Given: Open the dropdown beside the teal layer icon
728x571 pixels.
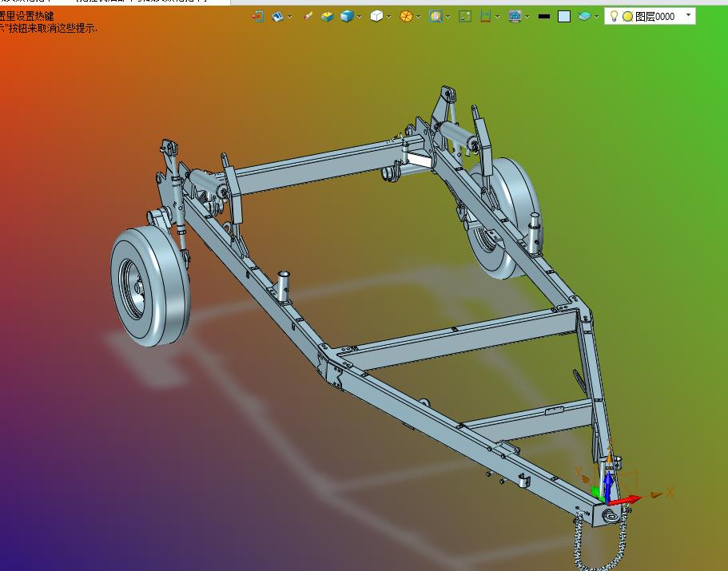Looking at the screenshot, I should coord(596,17).
